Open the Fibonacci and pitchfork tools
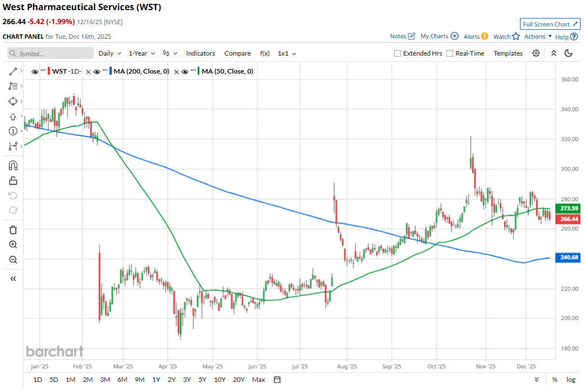Screen dimensions: 584x392 point(13,86)
